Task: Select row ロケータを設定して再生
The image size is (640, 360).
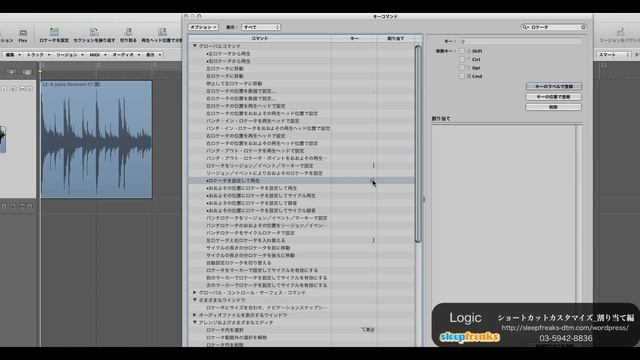Action: (x=301, y=180)
